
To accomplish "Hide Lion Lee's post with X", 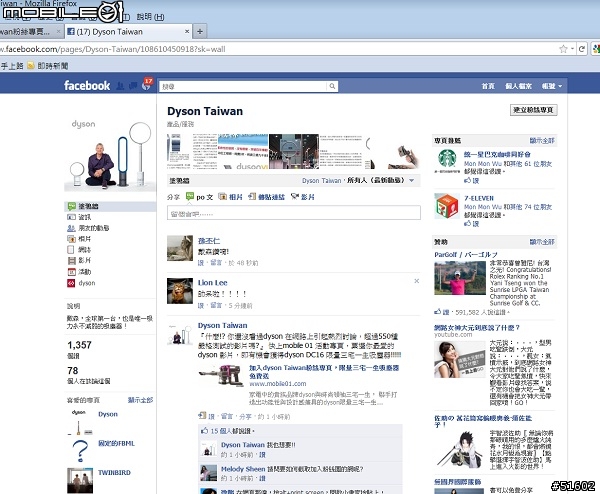I will click(417, 281).
